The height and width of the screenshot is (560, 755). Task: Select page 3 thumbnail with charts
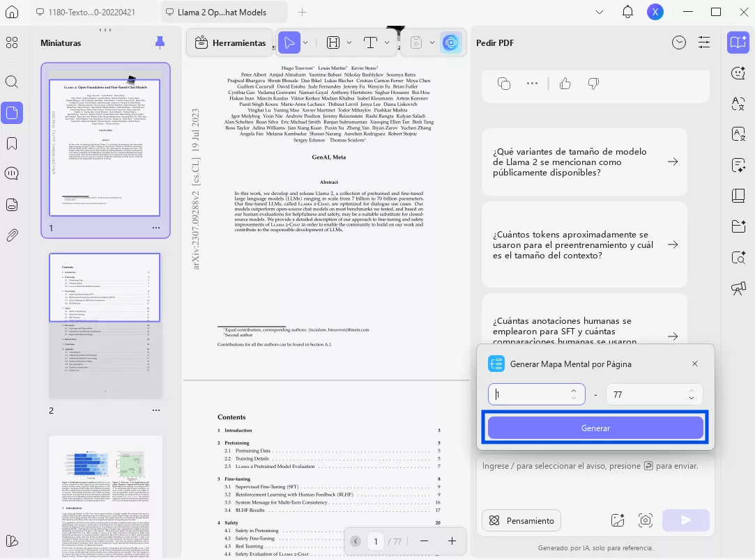coord(105,497)
